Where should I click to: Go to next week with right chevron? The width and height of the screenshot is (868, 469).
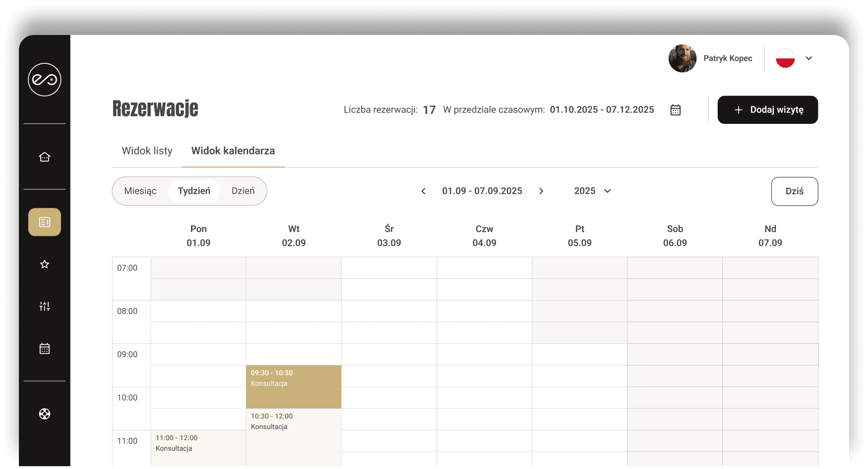click(541, 191)
